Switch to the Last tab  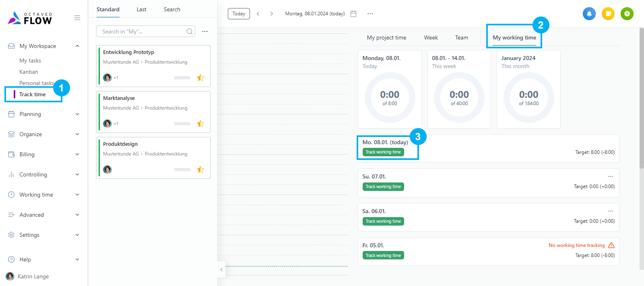click(141, 9)
